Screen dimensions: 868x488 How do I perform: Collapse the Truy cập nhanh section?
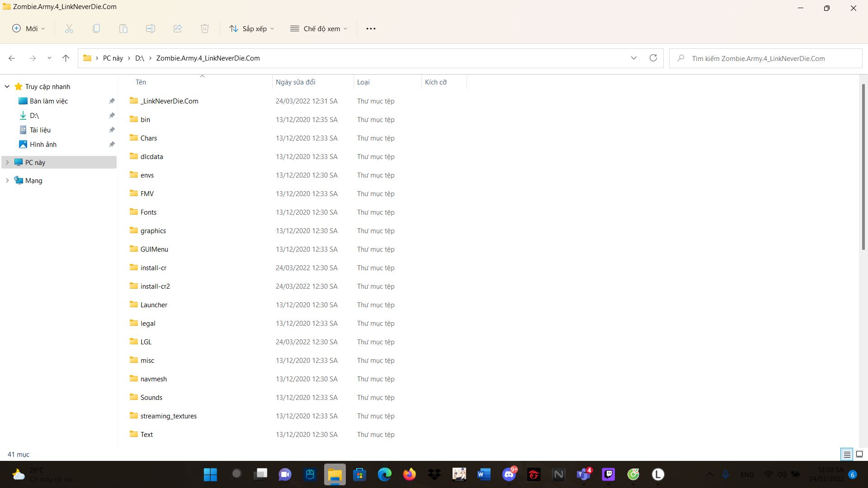point(7,86)
